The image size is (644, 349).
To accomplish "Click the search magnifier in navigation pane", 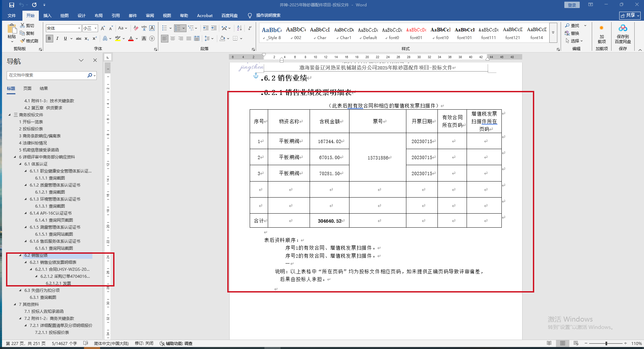I will tap(90, 75).
